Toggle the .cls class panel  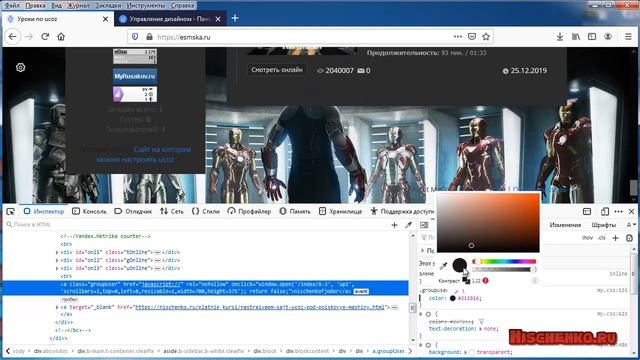(x=602, y=238)
